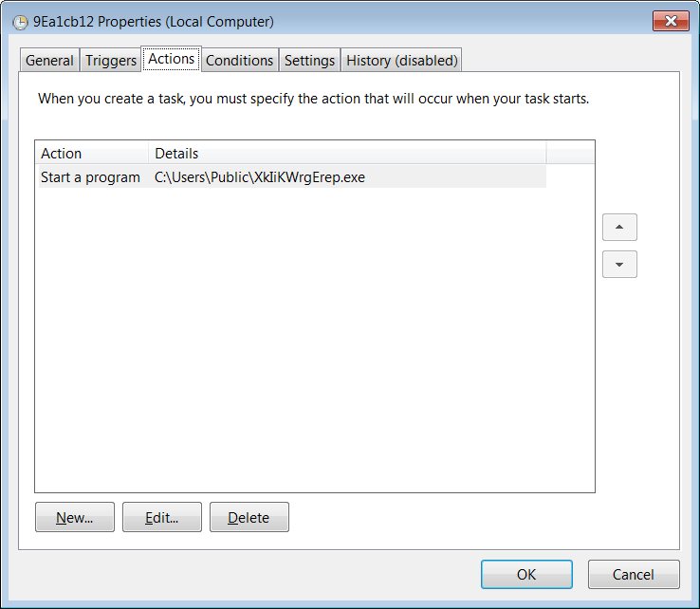
Task: Delete the selected action
Action: pyautogui.click(x=249, y=518)
